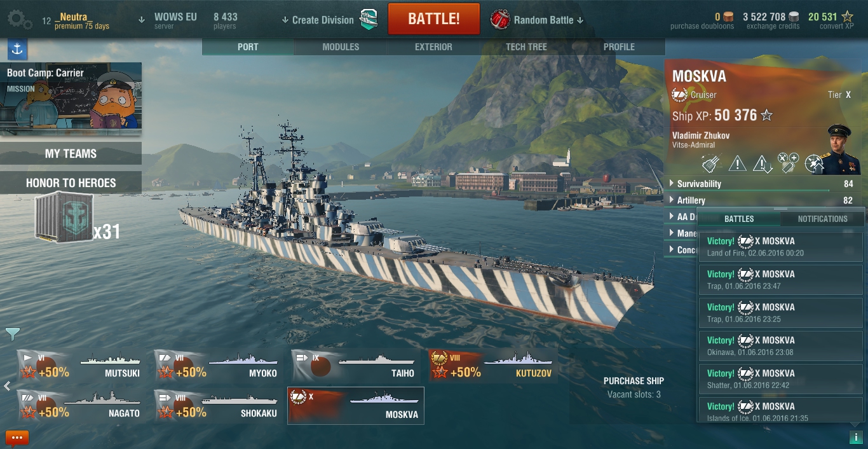
Task: Click the Create Division ship icon
Action: [x=369, y=20]
